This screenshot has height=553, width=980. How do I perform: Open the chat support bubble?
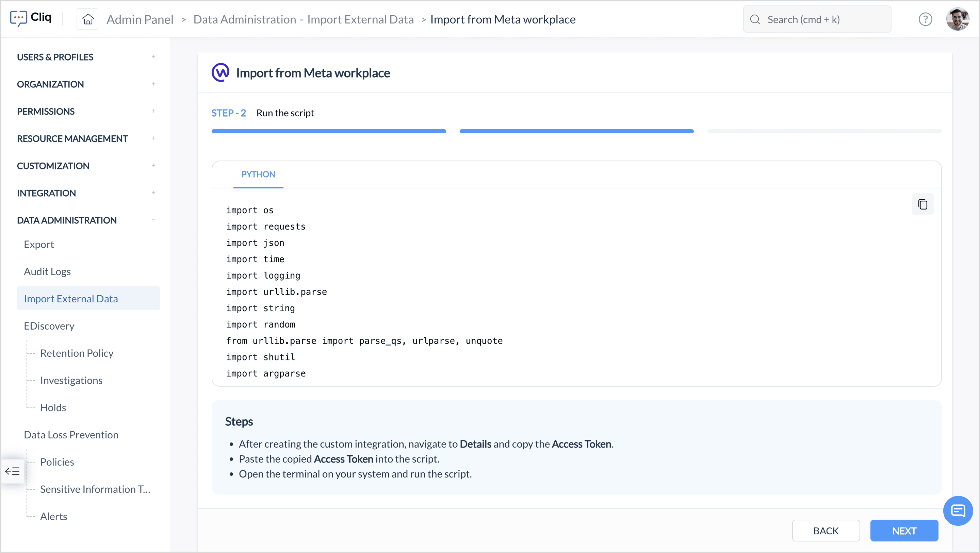(x=958, y=510)
